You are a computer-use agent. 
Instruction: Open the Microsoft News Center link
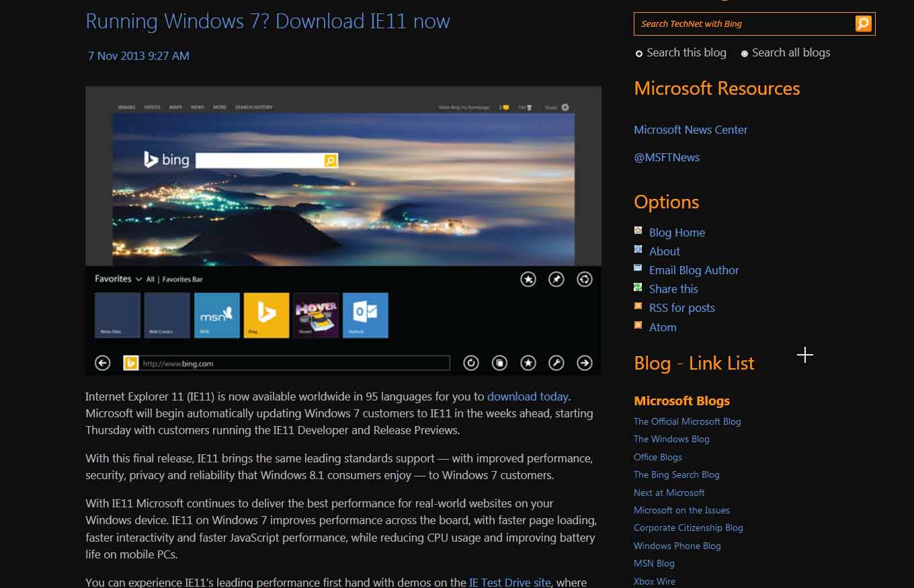coord(690,130)
